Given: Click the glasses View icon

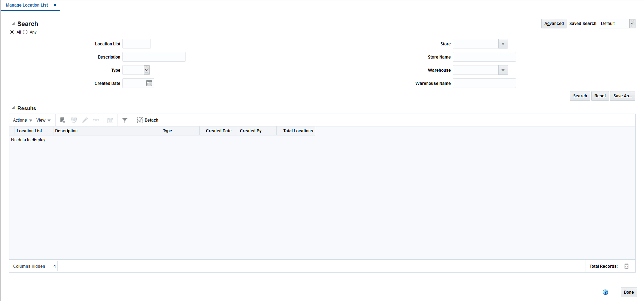Looking at the screenshot, I should tap(96, 120).
